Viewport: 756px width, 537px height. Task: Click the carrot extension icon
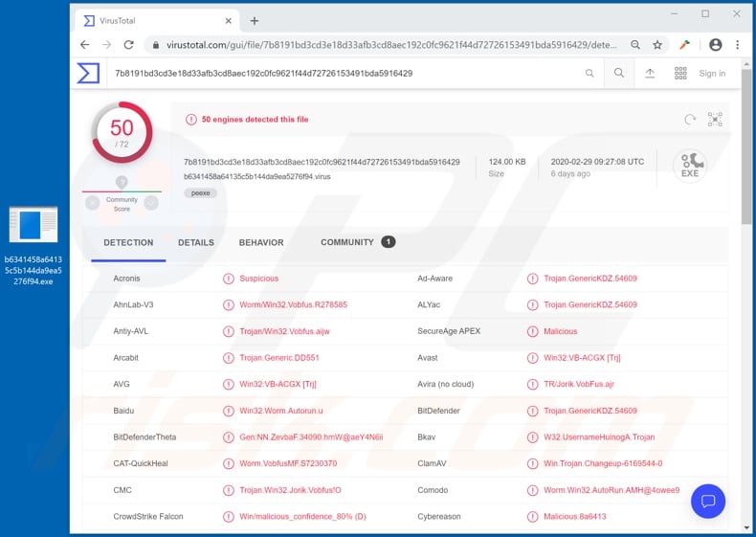pos(684,45)
